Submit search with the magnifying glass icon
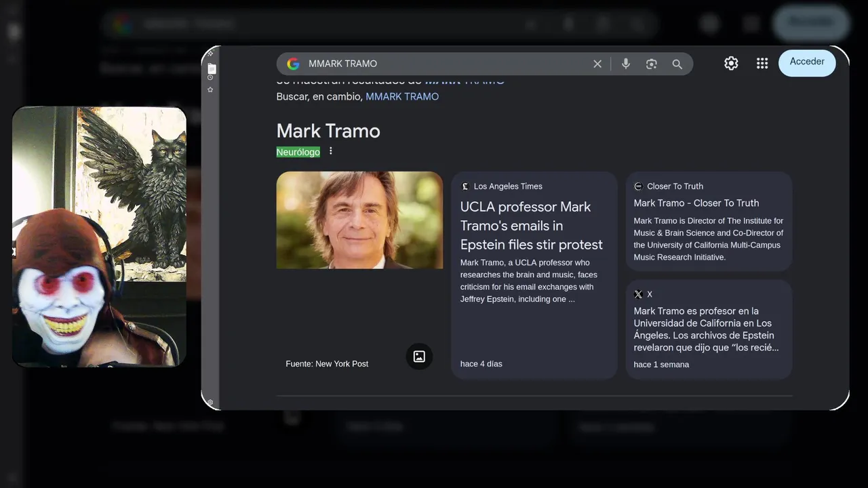 677,64
